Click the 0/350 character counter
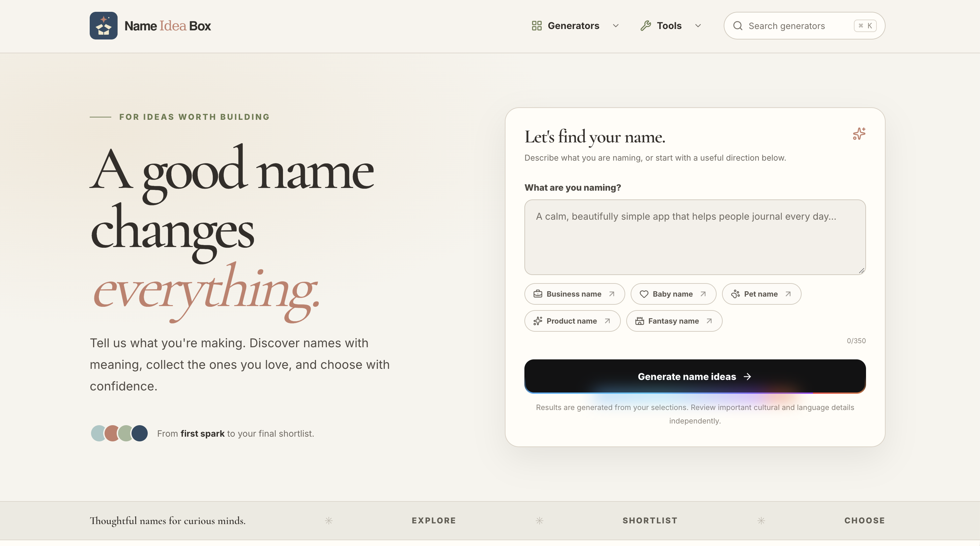This screenshot has height=546, width=980. [856, 340]
